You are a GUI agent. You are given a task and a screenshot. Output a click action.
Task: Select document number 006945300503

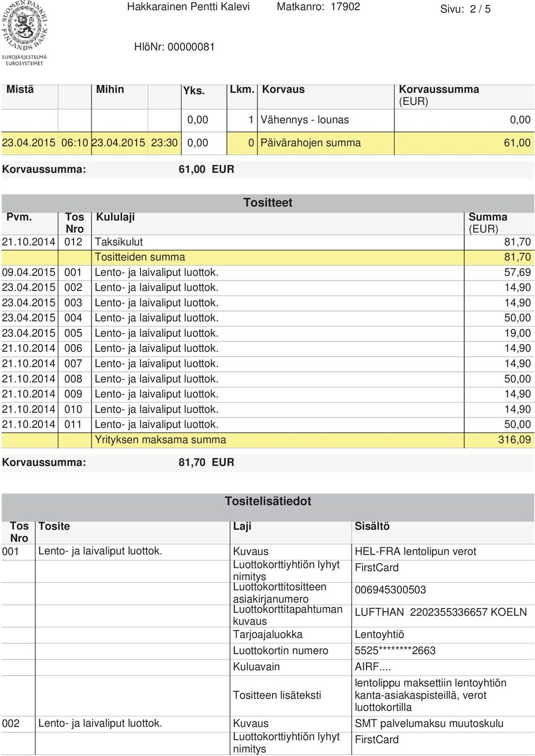pos(390,590)
